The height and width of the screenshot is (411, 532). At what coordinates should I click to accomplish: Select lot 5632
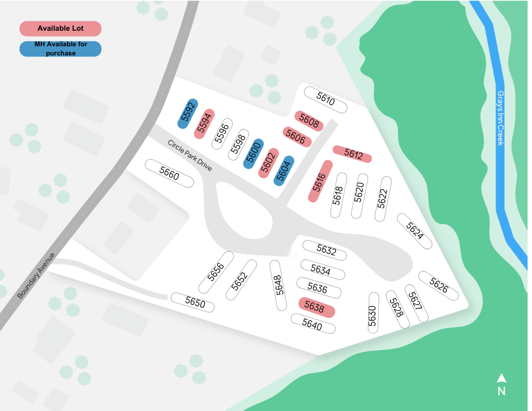[x=324, y=250]
